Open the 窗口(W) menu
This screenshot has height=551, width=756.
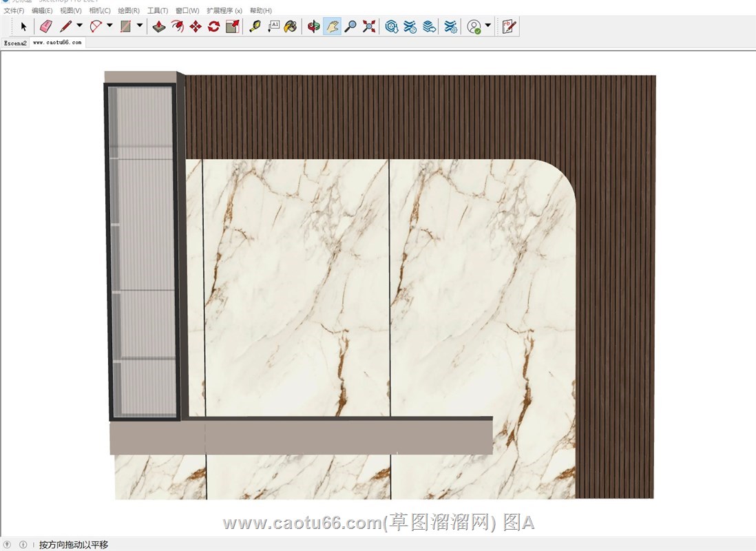click(x=187, y=10)
